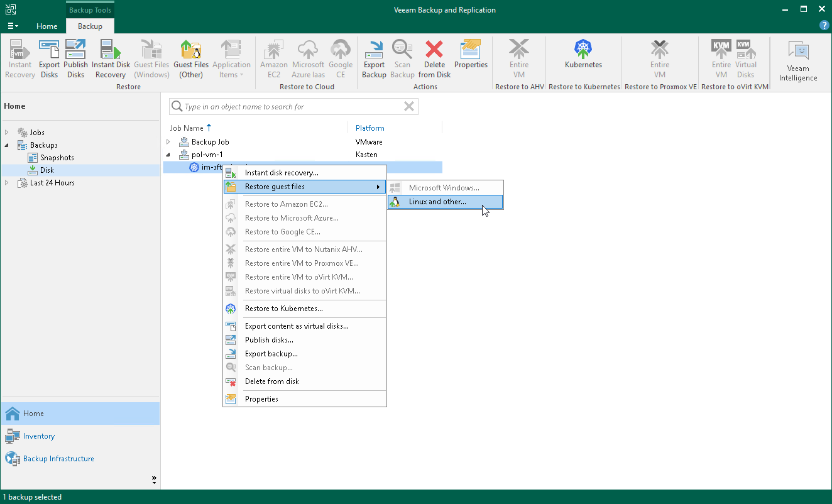Image resolution: width=832 pixels, height=504 pixels.
Task: Sort by Platform column header
Action: [x=369, y=128]
